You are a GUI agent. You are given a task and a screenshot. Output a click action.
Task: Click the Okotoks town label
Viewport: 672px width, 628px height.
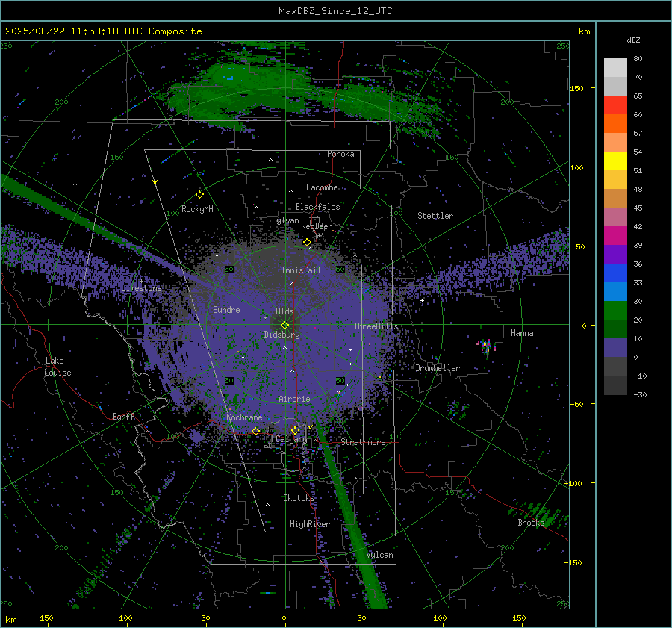(299, 498)
